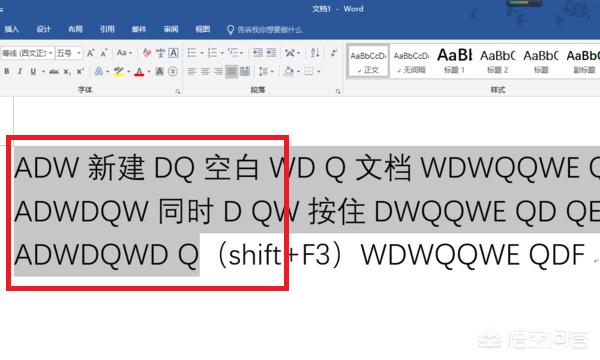The height and width of the screenshot is (360, 600).
Task: Expand the numbering library dropdown arrow
Action: point(222,53)
